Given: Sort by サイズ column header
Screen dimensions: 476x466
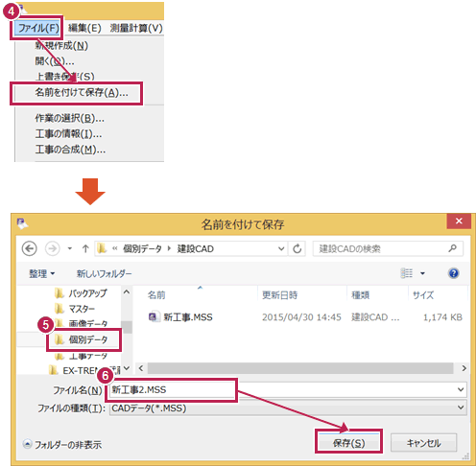Looking at the screenshot, I should pos(423,294).
